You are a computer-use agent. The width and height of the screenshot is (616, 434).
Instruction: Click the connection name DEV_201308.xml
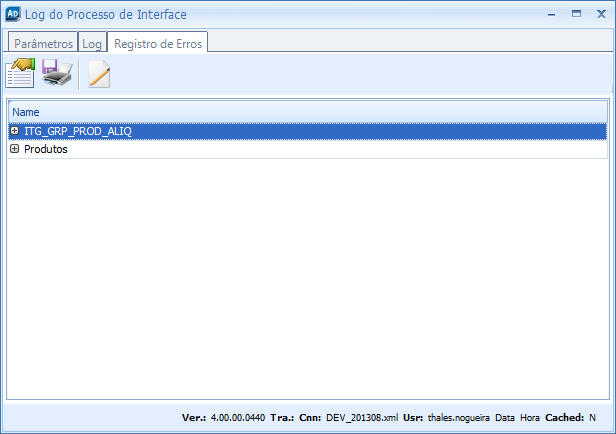click(x=362, y=418)
